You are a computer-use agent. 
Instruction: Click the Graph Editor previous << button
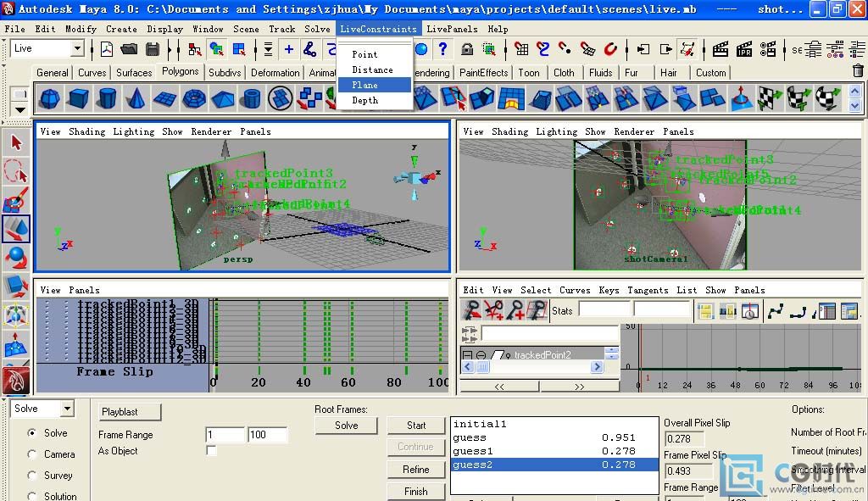click(499, 387)
